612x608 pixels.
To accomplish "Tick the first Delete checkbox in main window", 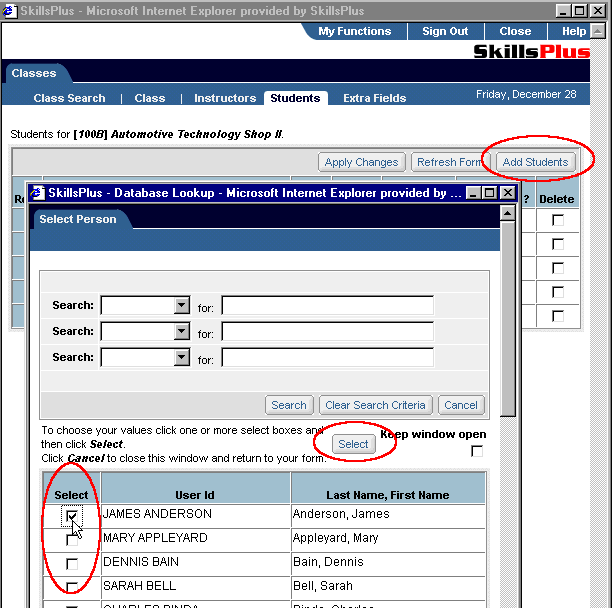I will [x=558, y=220].
